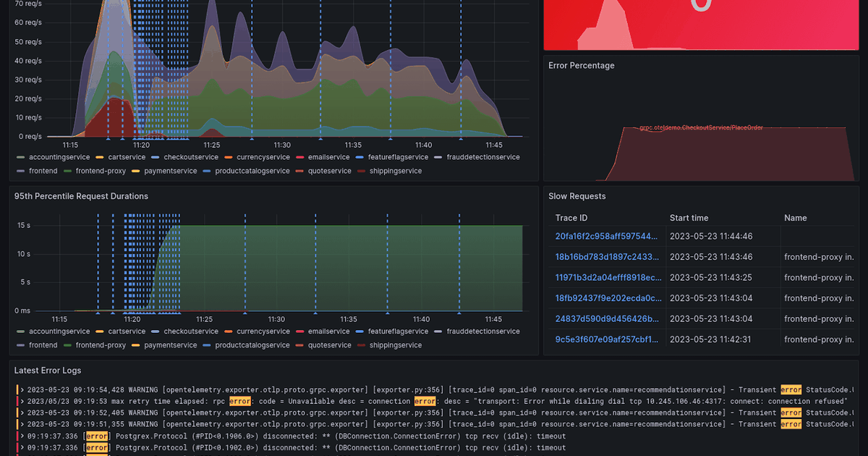Sort Slow Requests by Name column
Viewport: 868px width, 456px height.
coord(796,218)
